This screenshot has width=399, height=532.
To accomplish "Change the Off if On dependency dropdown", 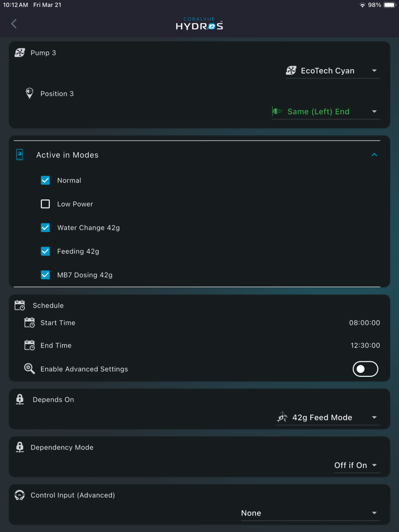I will point(357,465).
